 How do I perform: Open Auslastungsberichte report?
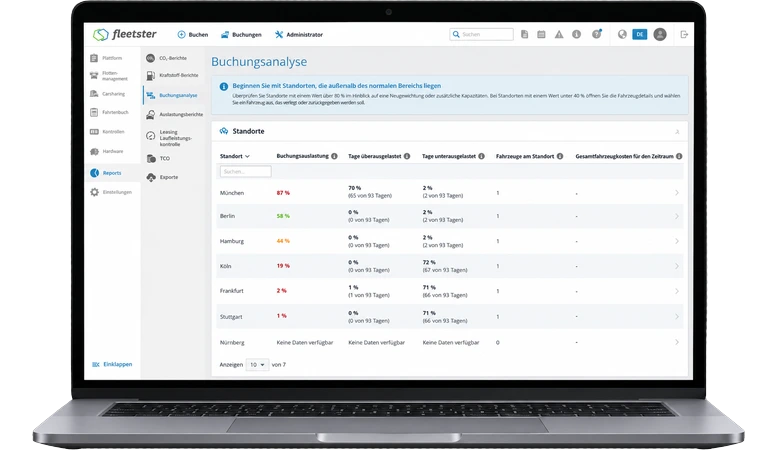coord(174,114)
